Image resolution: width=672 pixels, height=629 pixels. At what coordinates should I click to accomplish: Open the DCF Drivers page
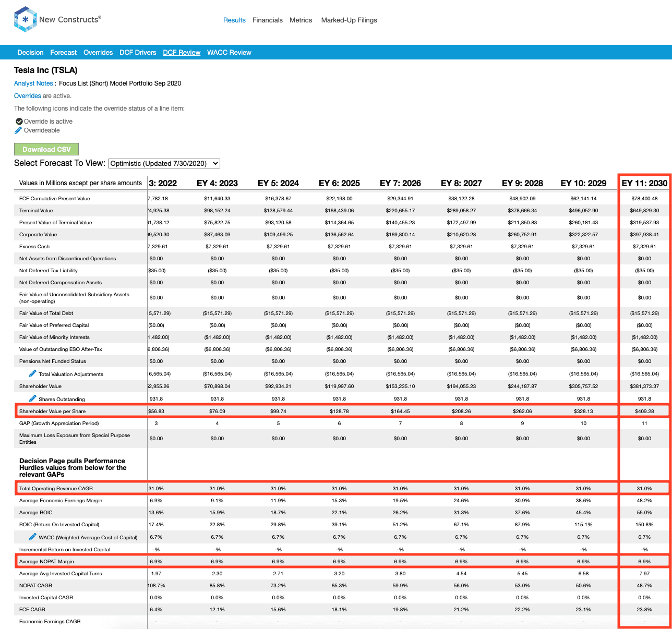coord(138,52)
